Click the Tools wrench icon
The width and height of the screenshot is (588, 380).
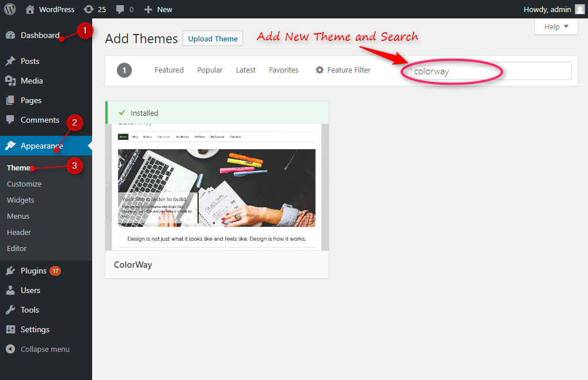click(x=10, y=310)
